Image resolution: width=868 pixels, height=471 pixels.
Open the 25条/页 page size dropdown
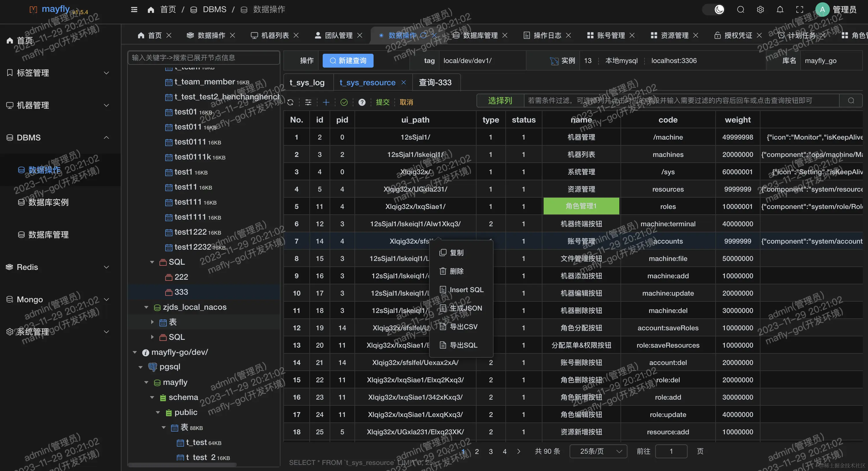[598, 451]
